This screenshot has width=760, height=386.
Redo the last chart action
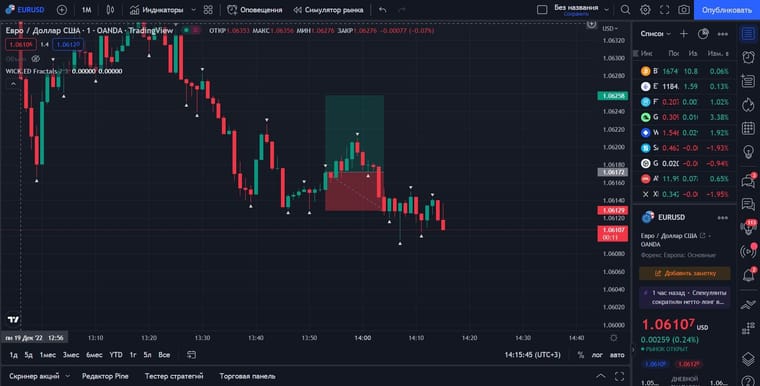(x=402, y=10)
